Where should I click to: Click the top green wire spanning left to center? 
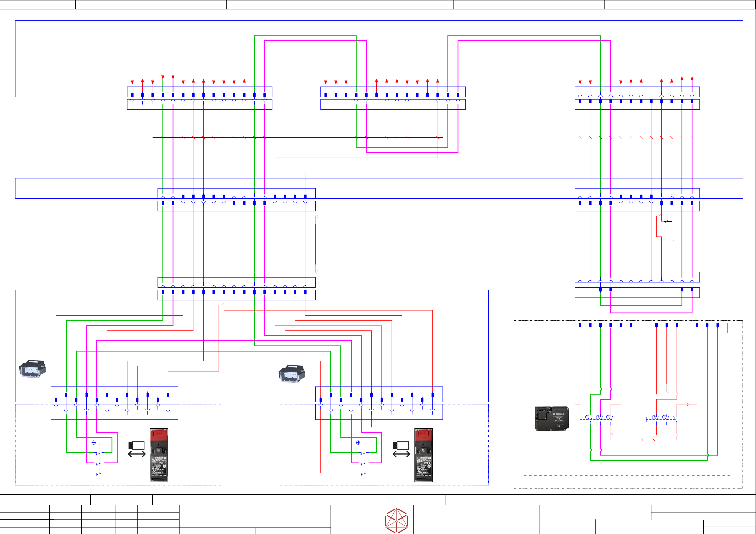(x=305, y=36)
